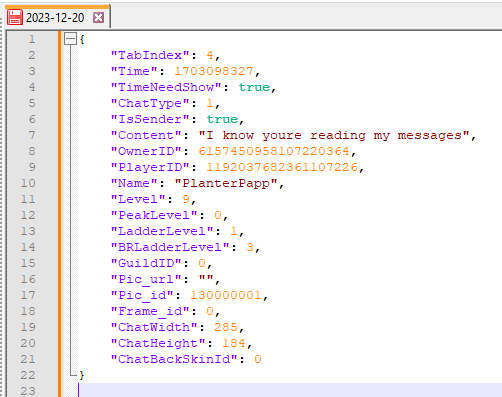The height and width of the screenshot is (397, 502).
Task: Click the "ChatBackSkinId" key
Action: click(174, 359)
